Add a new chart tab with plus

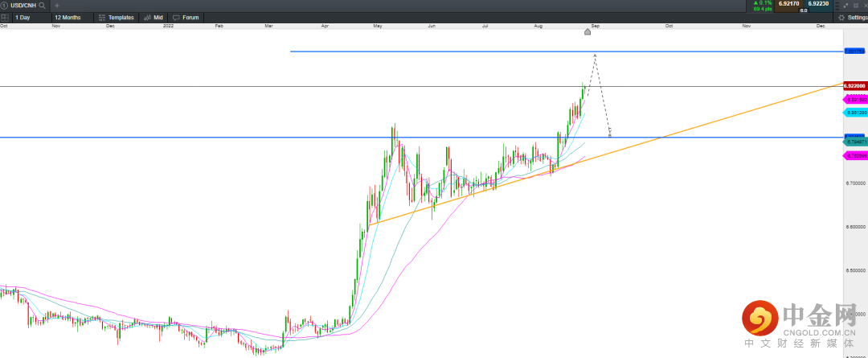(x=57, y=6)
